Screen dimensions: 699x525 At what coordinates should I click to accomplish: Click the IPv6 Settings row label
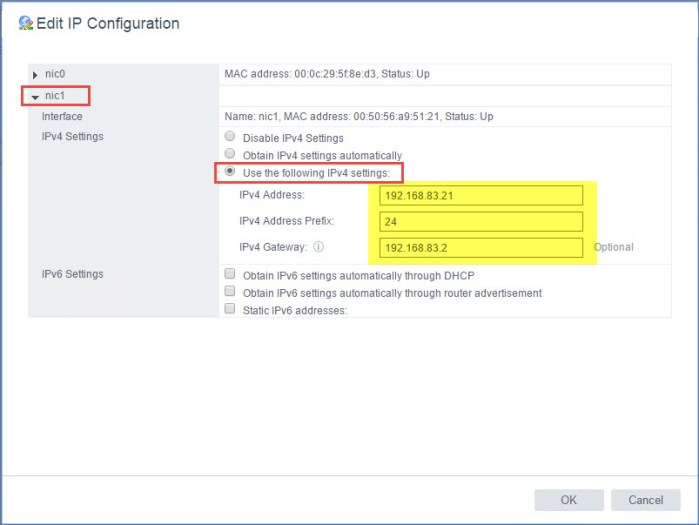pyautogui.click(x=73, y=274)
